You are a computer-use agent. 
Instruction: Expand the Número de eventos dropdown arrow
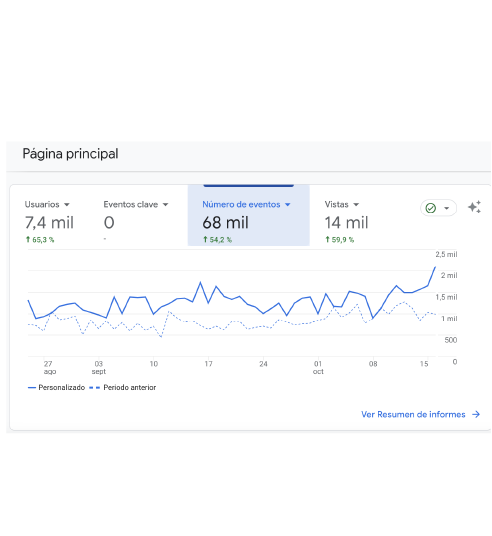click(x=288, y=204)
